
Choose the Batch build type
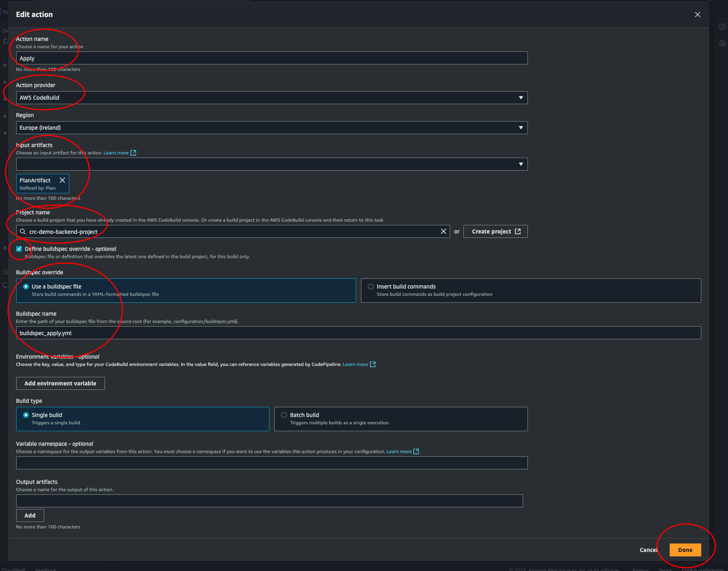tap(284, 415)
